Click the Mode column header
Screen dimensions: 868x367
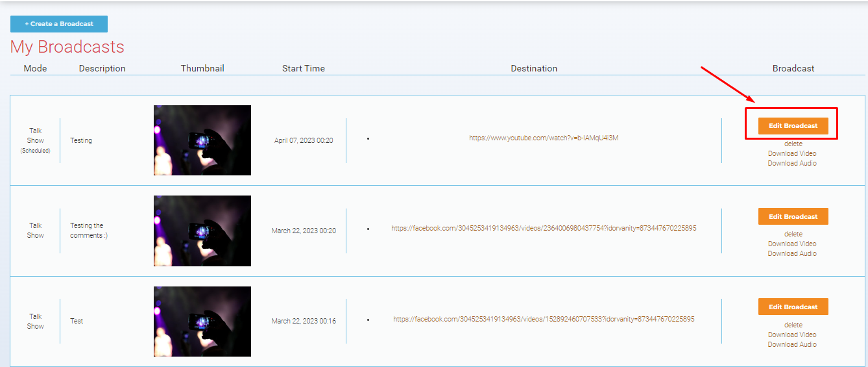tap(36, 68)
